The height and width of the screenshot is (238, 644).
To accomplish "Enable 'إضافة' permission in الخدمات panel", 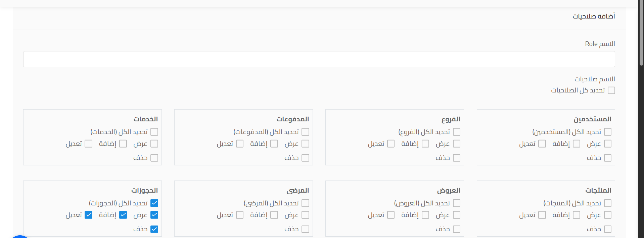I will pos(123,144).
